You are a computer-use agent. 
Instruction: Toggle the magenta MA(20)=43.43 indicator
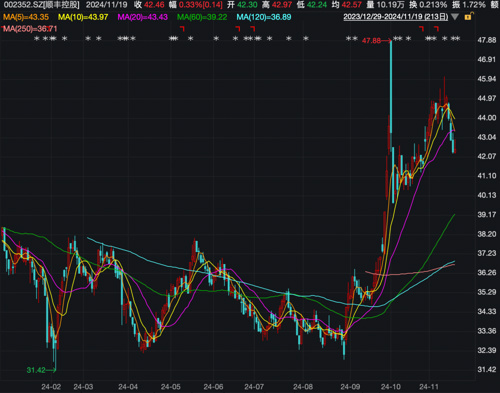pyautogui.click(x=143, y=17)
